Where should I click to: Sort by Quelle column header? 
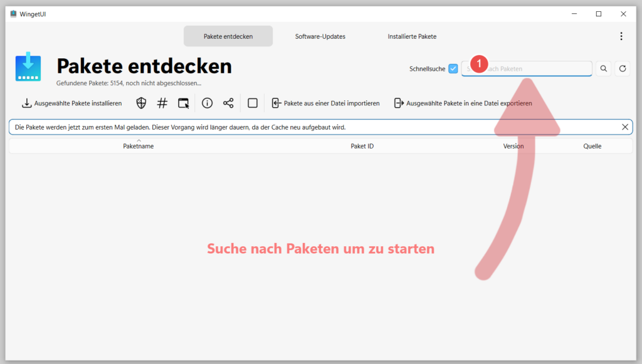pos(592,146)
